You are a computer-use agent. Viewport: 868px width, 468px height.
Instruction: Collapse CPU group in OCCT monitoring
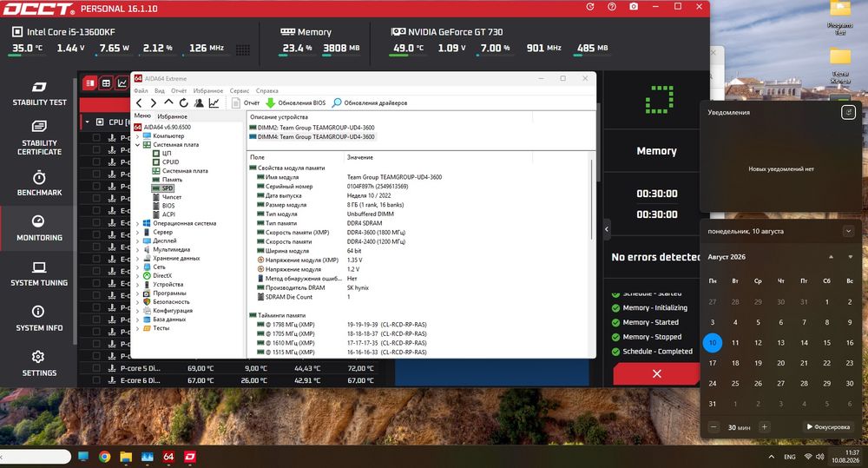pyautogui.click(x=87, y=122)
